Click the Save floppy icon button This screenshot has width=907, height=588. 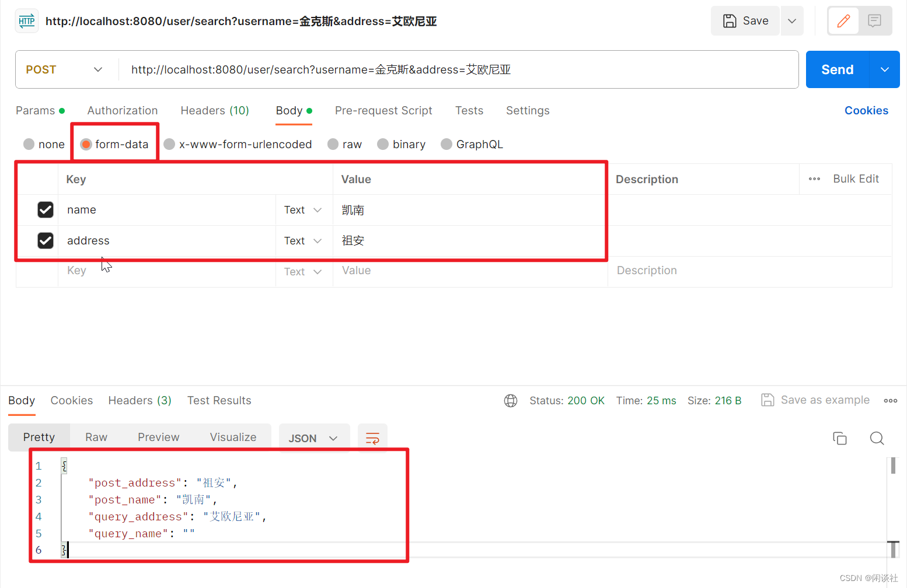[745, 21]
